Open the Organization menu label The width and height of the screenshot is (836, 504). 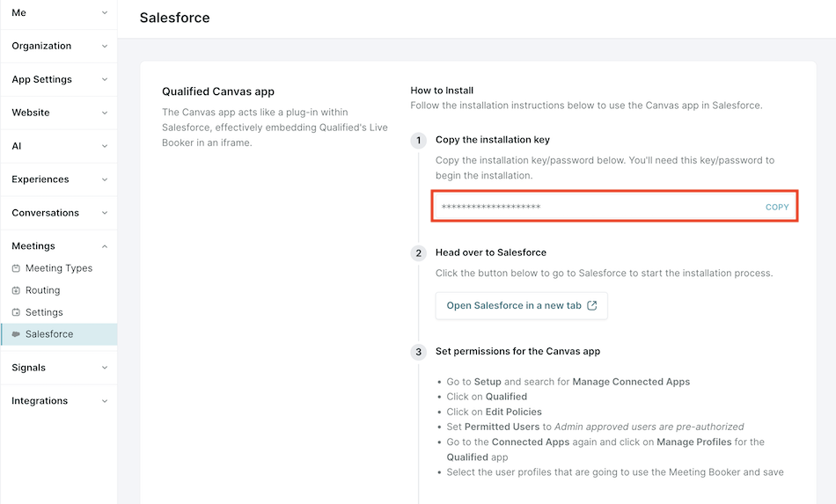tap(41, 46)
